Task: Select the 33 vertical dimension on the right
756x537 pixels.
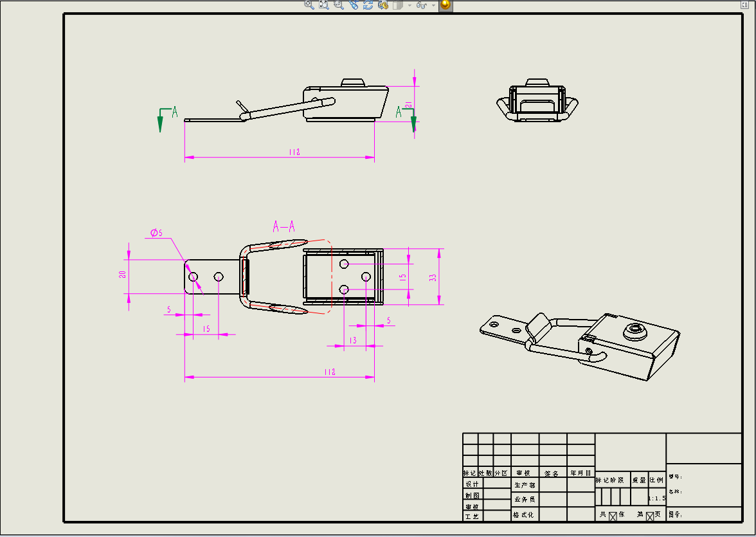Action: [x=433, y=277]
